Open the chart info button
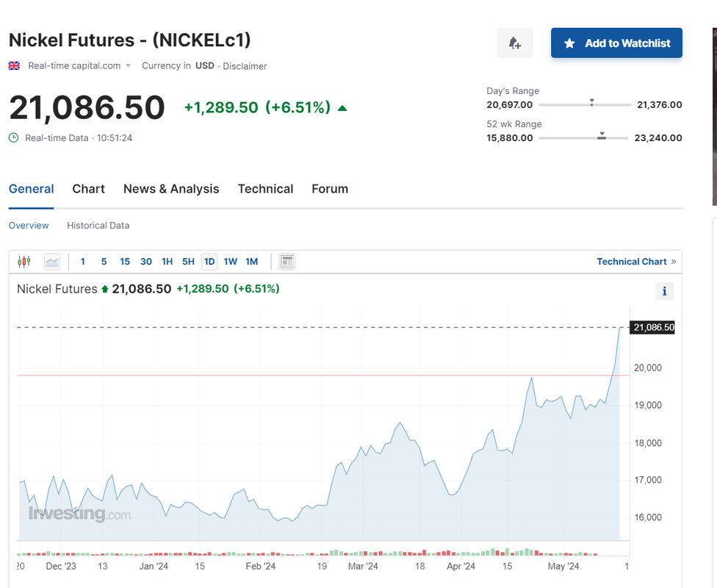The height and width of the screenshot is (588, 717). pos(664,292)
